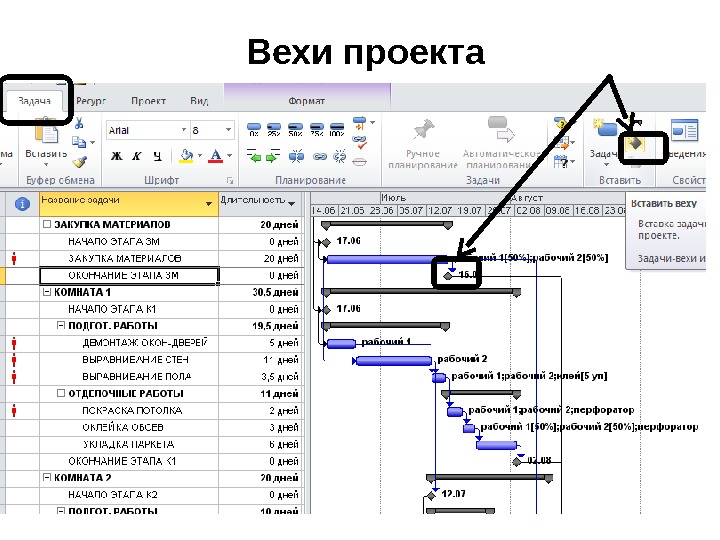The width and height of the screenshot is (720, 540).
Task: Collapse the КОМНАТА 1 summary task
Action: [47, 292]
